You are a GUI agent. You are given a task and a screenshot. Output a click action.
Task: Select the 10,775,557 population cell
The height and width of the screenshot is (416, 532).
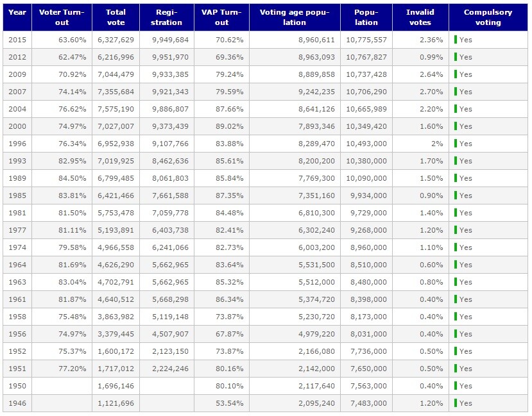click(x=366, y=40)
